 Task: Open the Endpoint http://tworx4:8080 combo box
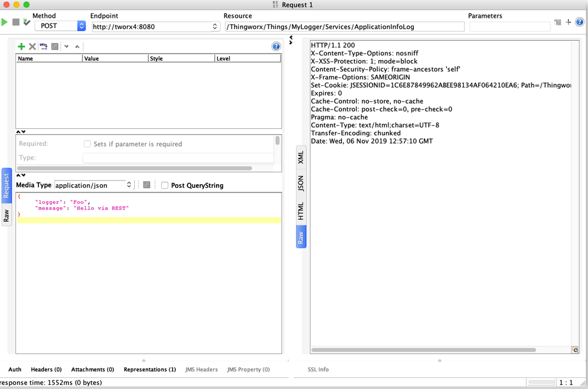(155, 26)
